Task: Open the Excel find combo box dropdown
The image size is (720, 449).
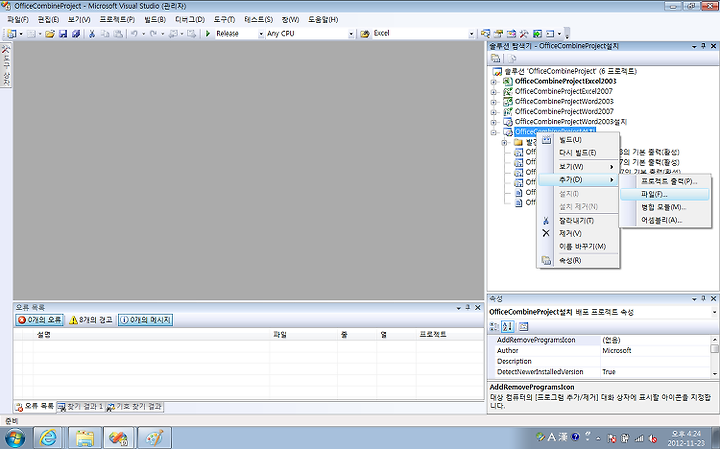Action: (x=471, y=34)
